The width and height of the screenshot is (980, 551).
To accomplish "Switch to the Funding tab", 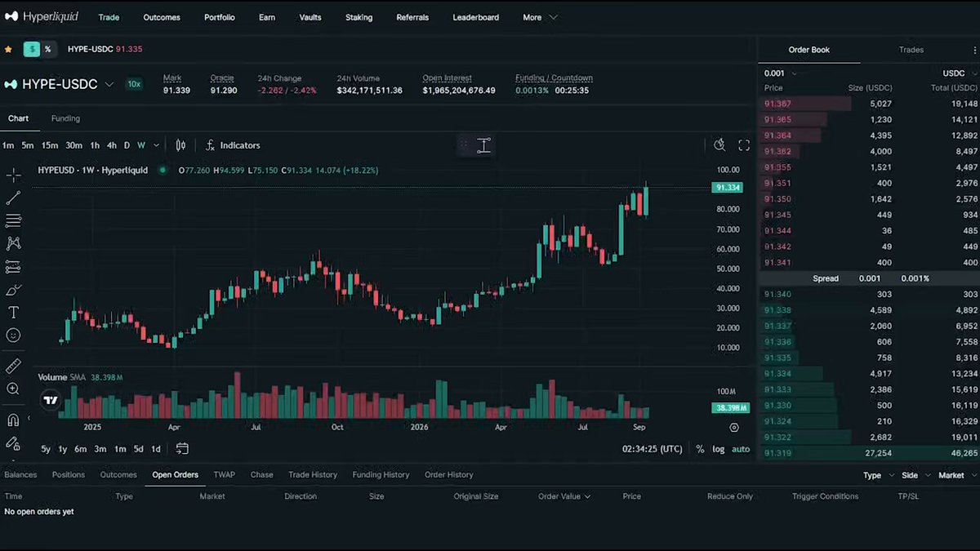I will tap(65, 118).
